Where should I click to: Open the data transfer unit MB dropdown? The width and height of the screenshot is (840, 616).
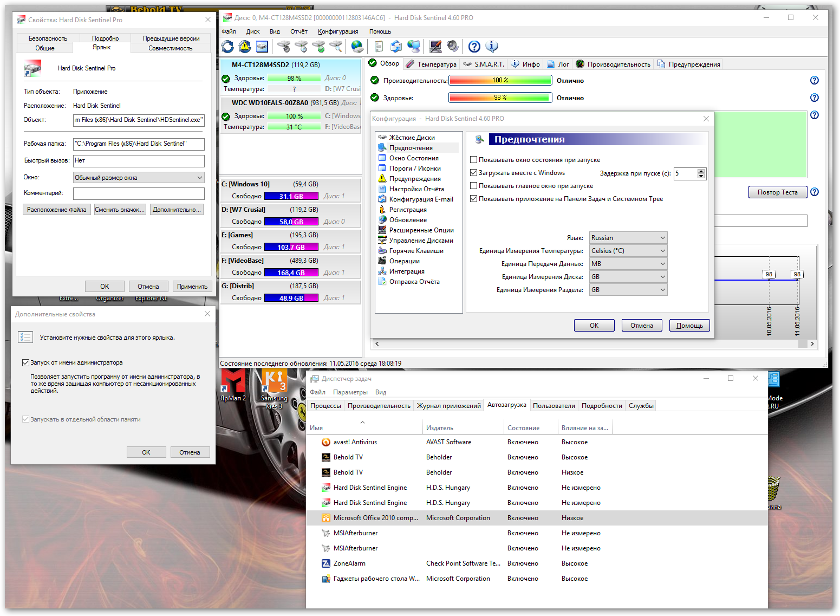pos(628,264)
